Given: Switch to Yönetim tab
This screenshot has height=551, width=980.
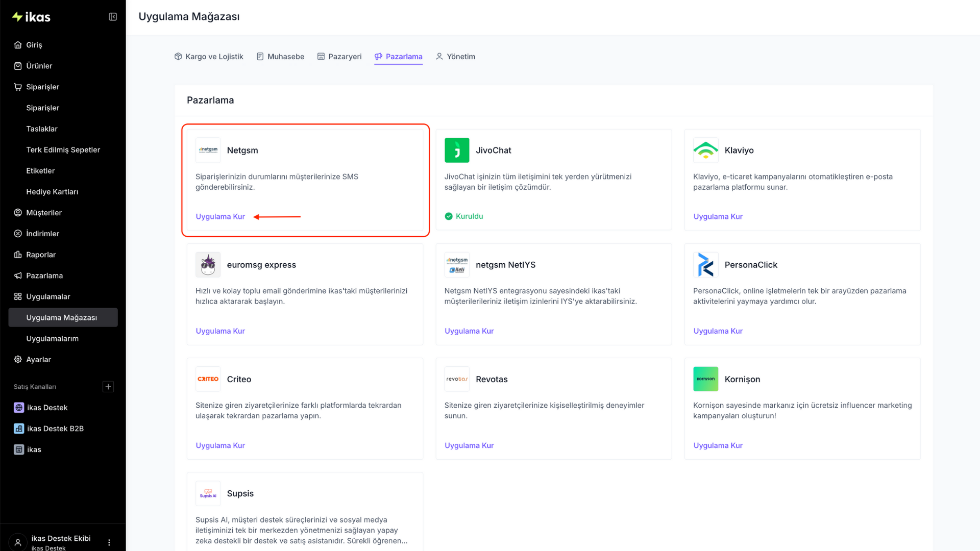Looking at the screenshot, I should point(455,57).
